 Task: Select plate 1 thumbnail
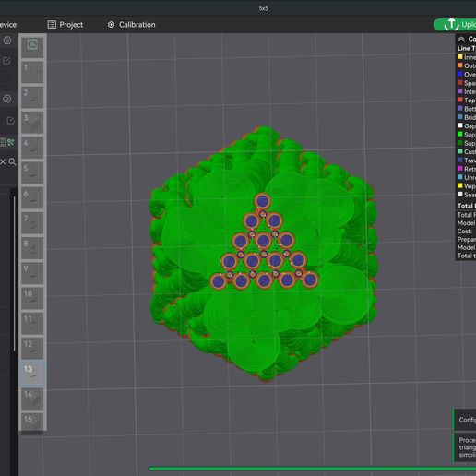point(32,71)
